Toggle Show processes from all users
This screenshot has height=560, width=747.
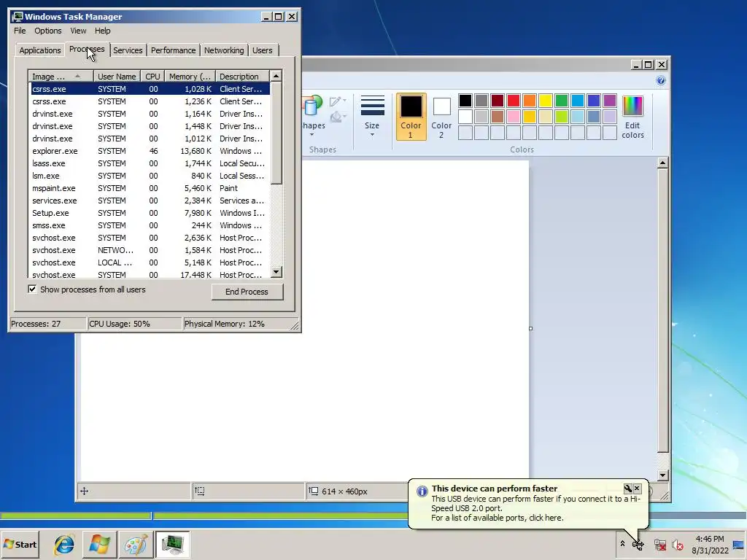[x=32, y=289]
